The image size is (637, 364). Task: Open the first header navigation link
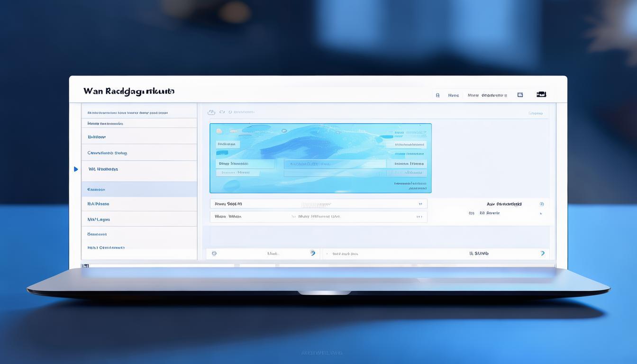(x=453, y=95)
